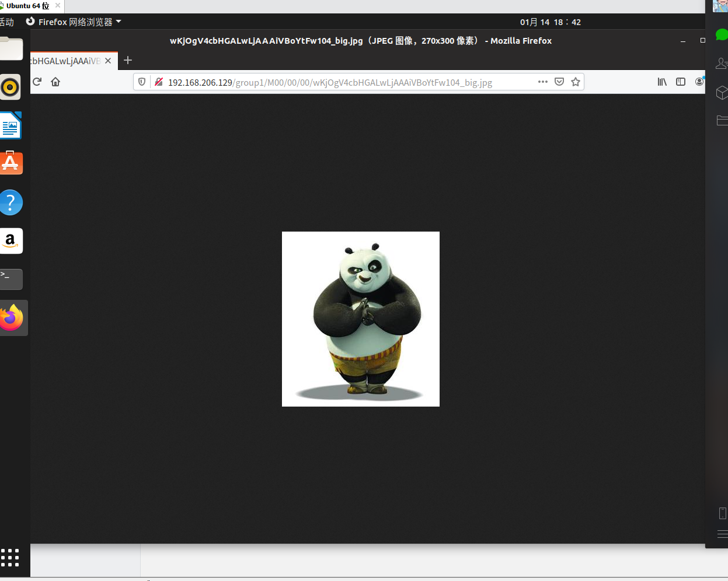Close the current image tab
This screenshot has height=581, width=728.
[x=108, y=61]
